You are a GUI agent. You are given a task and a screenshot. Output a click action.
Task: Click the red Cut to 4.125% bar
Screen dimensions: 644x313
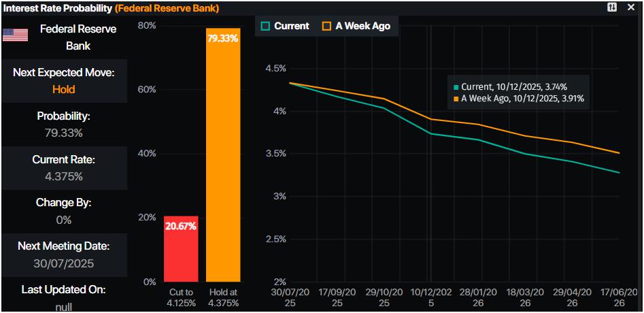[181, 249]
